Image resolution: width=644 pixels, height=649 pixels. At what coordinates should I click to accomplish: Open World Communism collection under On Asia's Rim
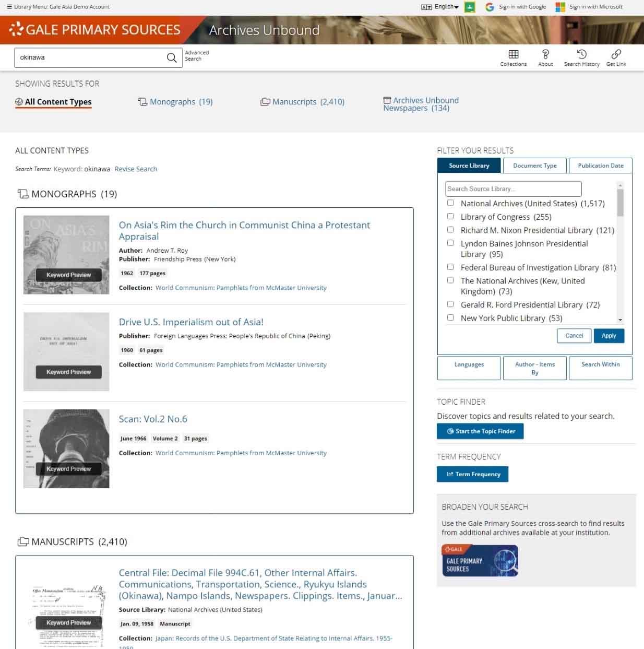[241, 288]
